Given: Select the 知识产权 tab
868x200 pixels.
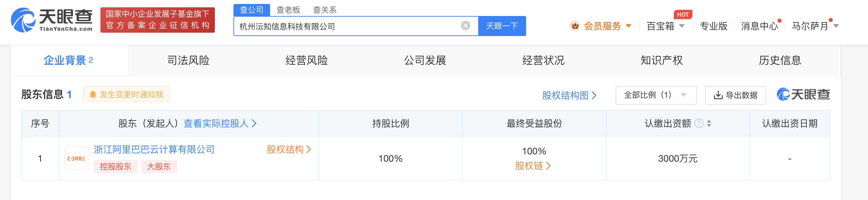Looking at the screenshot, I should 661,60.
